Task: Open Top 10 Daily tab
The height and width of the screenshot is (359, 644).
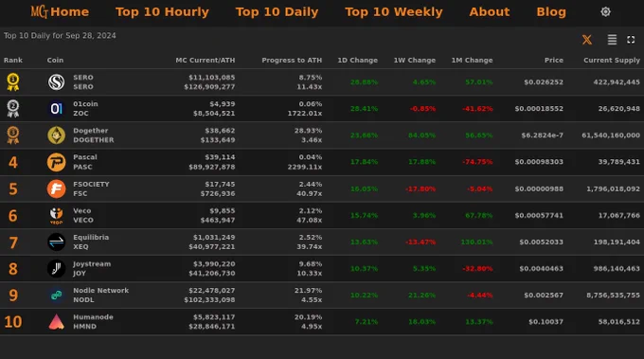Action: [x=277, y=12]
